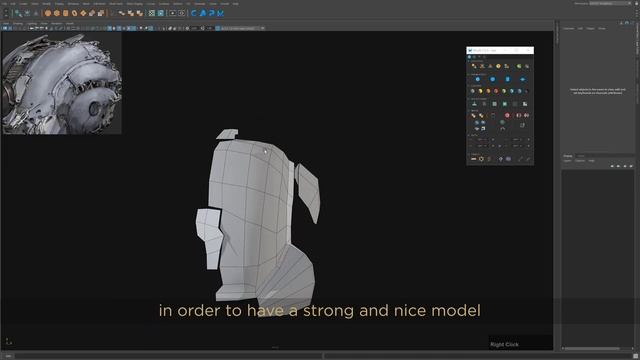
Task: Open the Channels menu in Channel Box
Action: 569,29
